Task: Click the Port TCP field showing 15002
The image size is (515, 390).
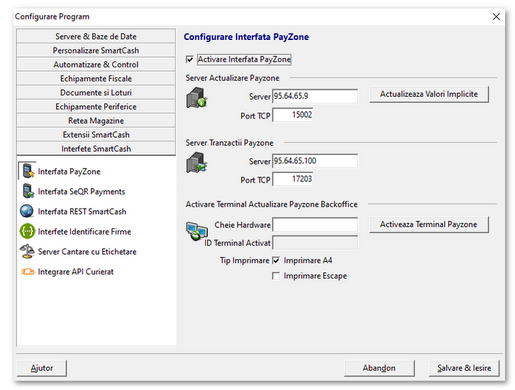Action: pos(293,115)
